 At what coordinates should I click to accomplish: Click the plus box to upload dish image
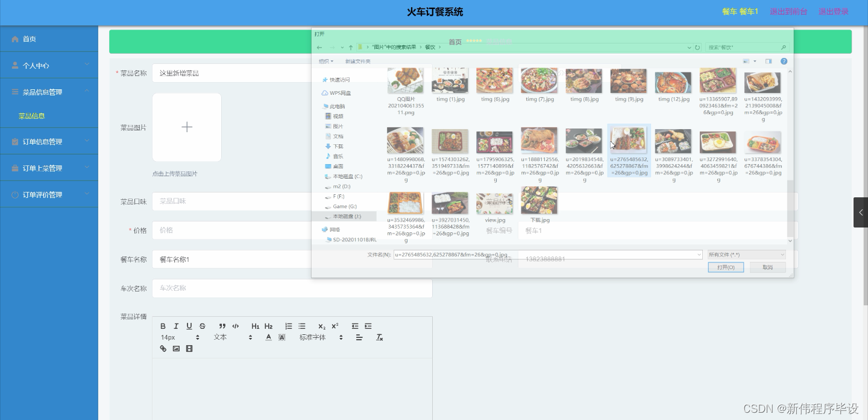pyautogui.click(x=187, y=127)
